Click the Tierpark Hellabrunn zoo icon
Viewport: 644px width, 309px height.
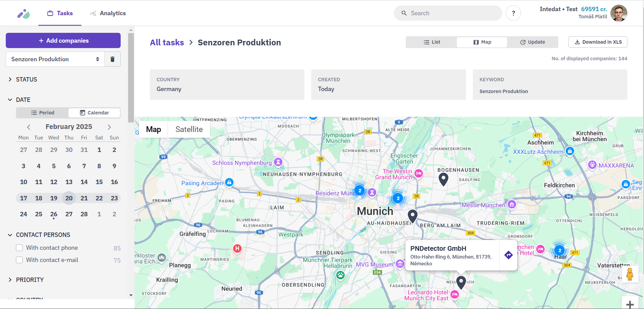point(341,275)
